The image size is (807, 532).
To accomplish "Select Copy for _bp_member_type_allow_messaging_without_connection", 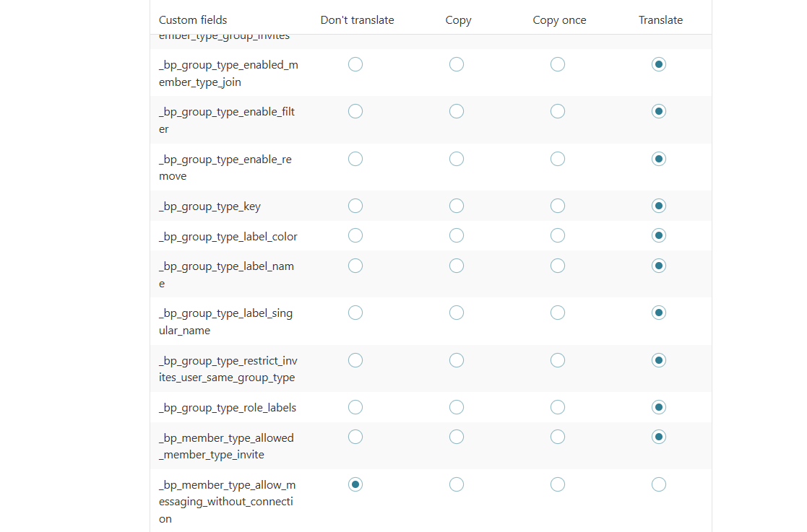I will (457, 484).
